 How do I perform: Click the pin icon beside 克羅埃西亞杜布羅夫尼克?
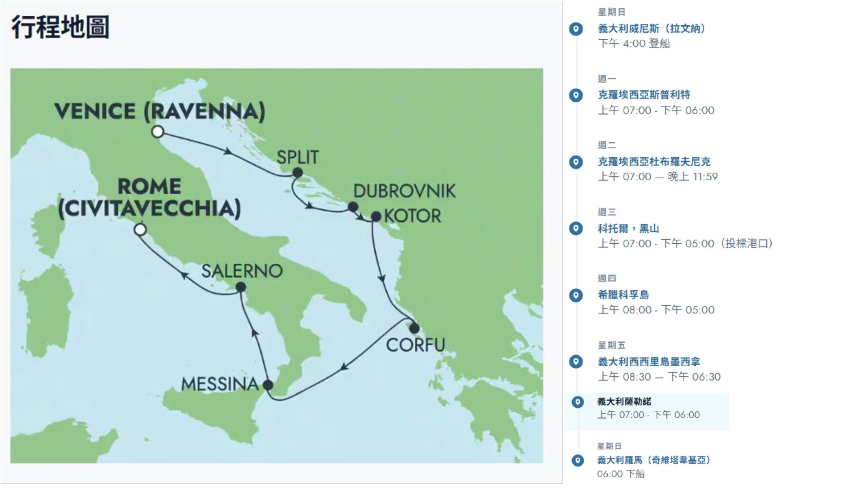(576, 162)
